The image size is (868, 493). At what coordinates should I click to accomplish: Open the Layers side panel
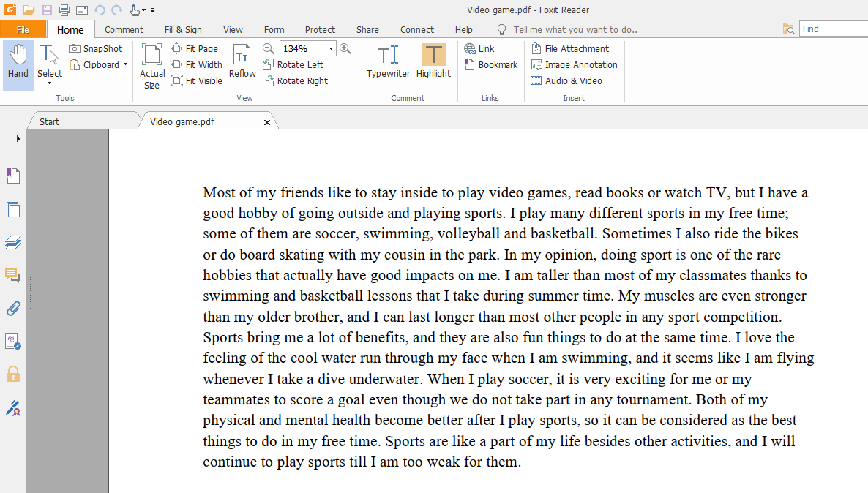point(13,242)
